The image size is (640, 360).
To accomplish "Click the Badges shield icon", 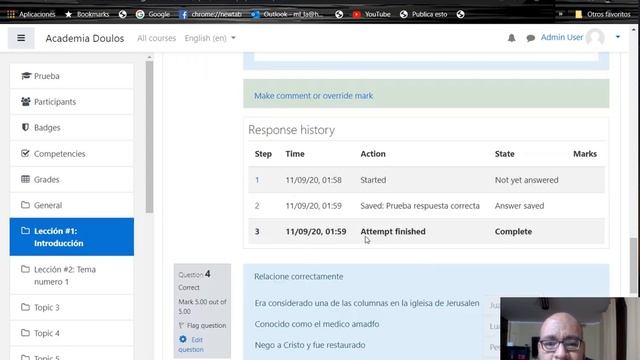I will (25, 127).
